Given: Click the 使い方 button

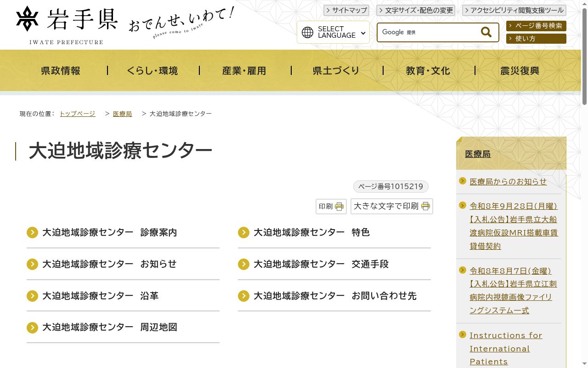Looking at the screenshot, I should coord(536,39).
